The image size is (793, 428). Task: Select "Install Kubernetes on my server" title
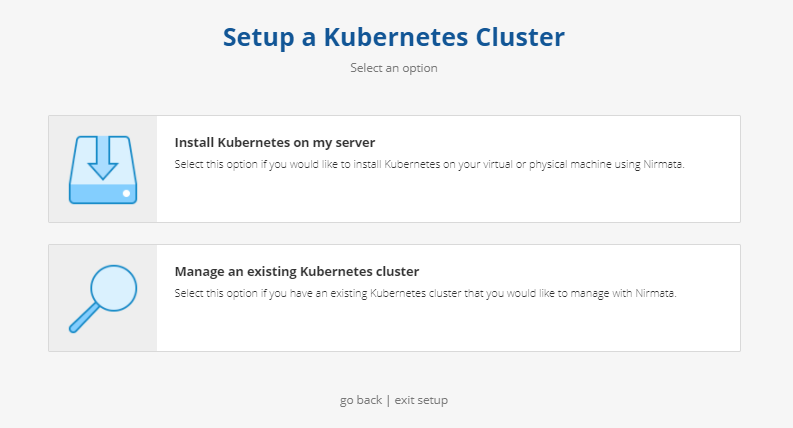tap(275, 143)
